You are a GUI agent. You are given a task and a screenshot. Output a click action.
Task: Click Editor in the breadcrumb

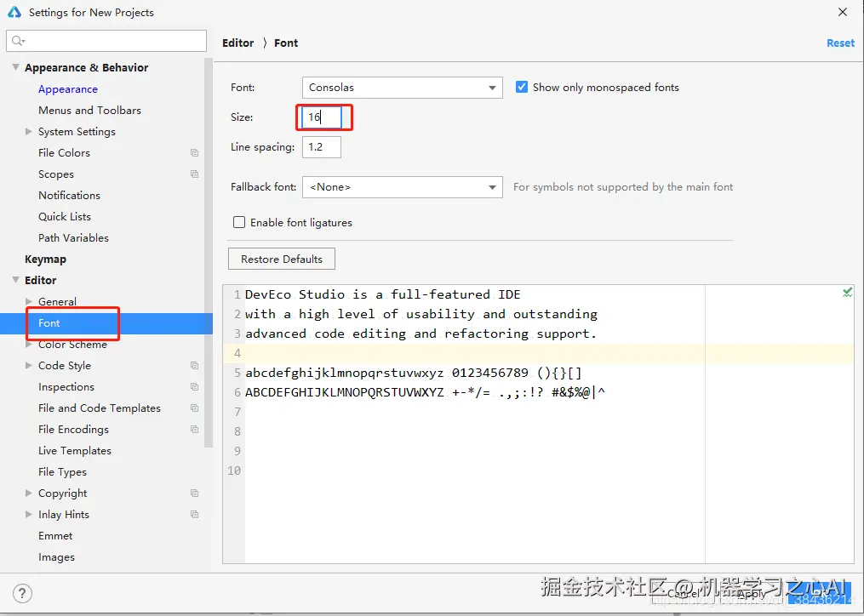tap(238, 43)
